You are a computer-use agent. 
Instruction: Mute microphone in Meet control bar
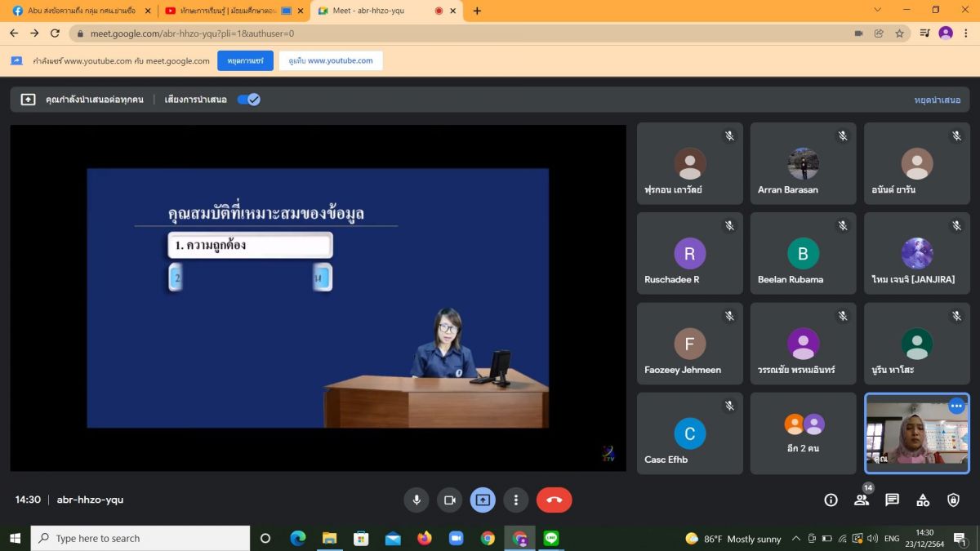coord(416,500)
